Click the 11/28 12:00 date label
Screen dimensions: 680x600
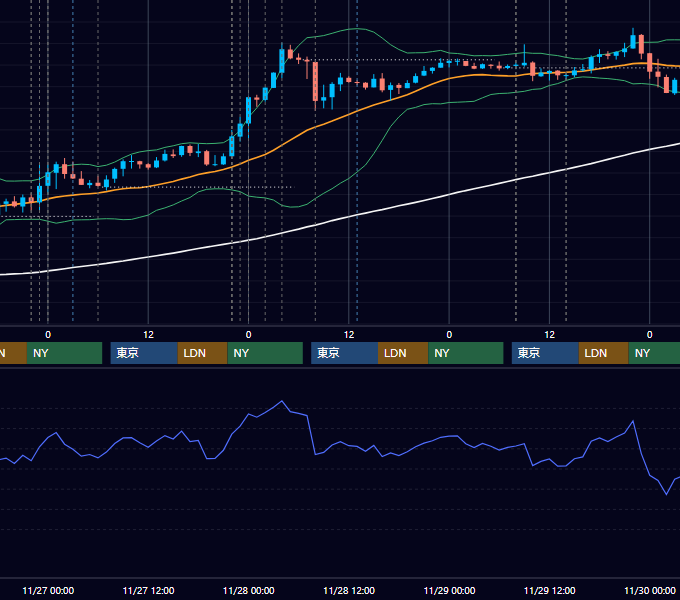[x=349, y=590]
